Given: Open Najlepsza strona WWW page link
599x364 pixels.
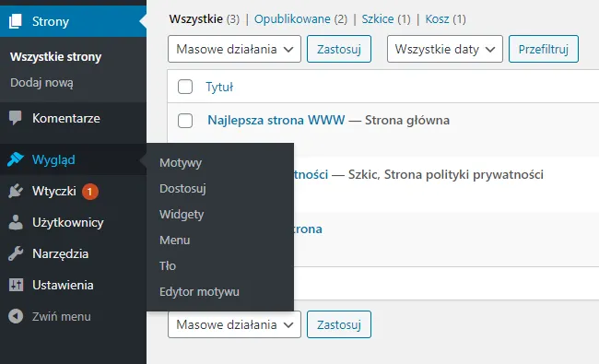Looking at the screenshot, I should click(x=276, y=121).
